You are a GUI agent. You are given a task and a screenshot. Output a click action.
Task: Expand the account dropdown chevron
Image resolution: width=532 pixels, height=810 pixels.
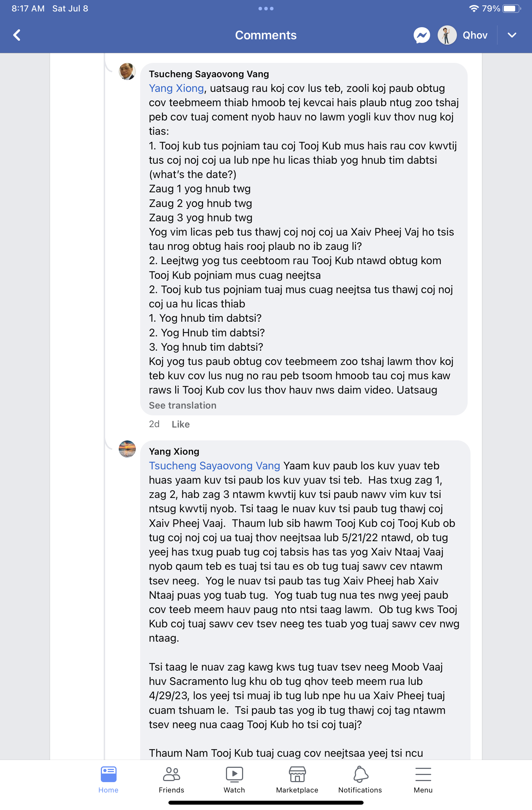512,35
